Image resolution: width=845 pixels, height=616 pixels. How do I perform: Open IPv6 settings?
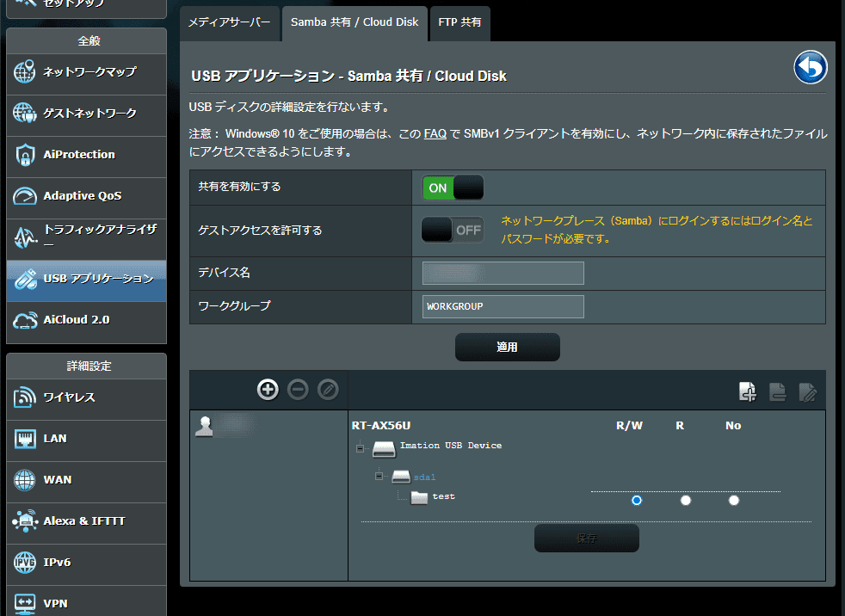pyautogui.click(x=86, y=564)
